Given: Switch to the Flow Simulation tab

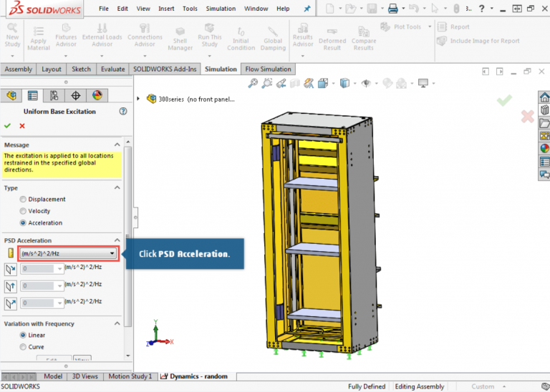Looking at the screenshot, I should coord(268,69).
